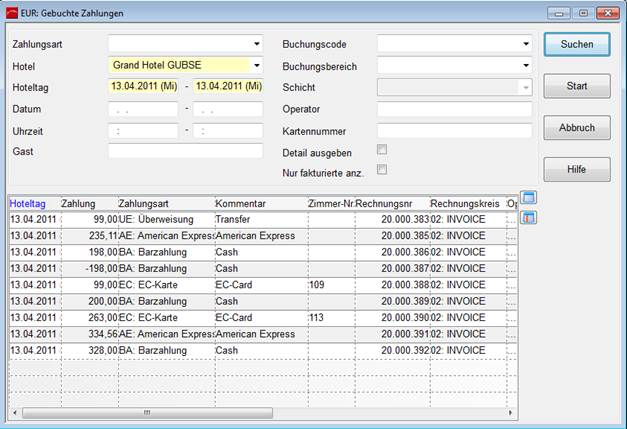This screenshot has width=627, height=429.
Task: Click the left scroll arrow under the table
Action: click(14, 410)
